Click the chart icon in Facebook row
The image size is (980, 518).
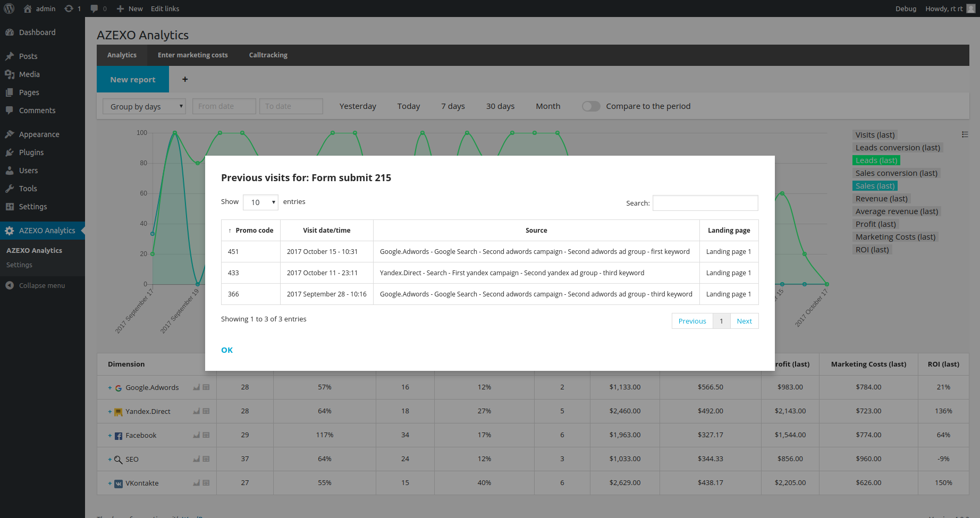point(197,435)
